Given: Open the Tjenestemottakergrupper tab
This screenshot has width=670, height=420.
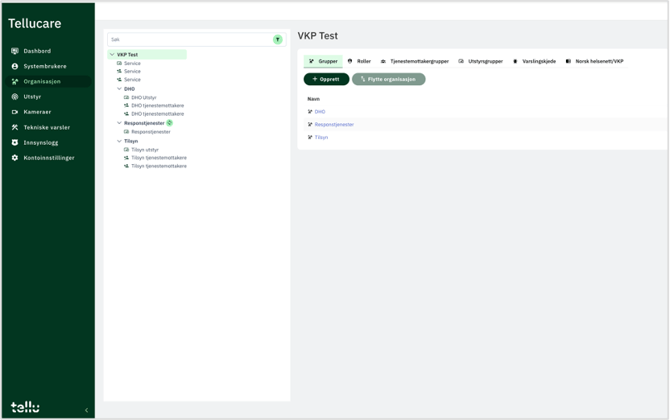Looking at the screenshot, I should 414,61.
